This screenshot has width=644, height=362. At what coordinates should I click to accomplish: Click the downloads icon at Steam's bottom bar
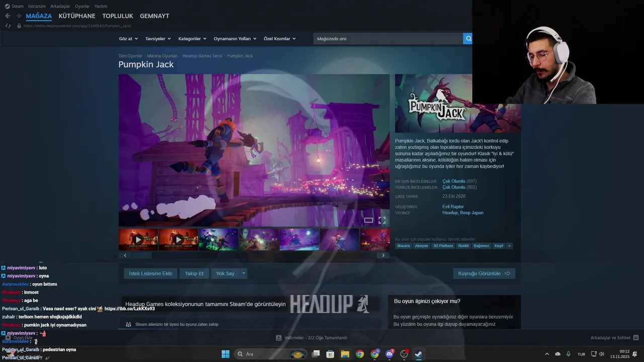click(x=279, y=338)
